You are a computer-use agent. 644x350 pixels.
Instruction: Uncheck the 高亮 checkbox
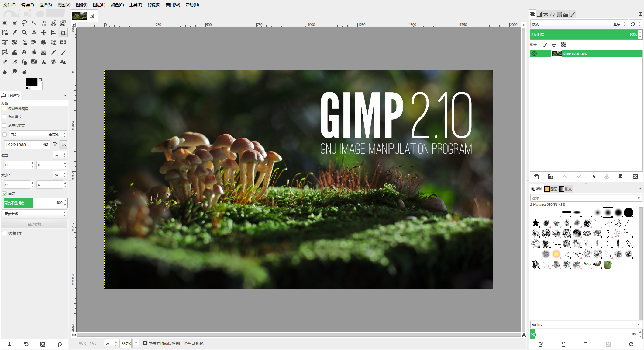(5, 194)
